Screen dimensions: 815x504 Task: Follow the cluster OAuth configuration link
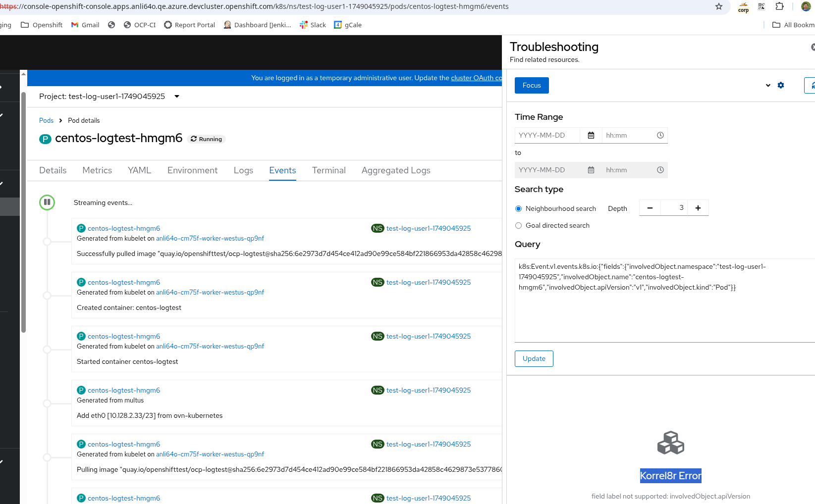tap(476, 78)
